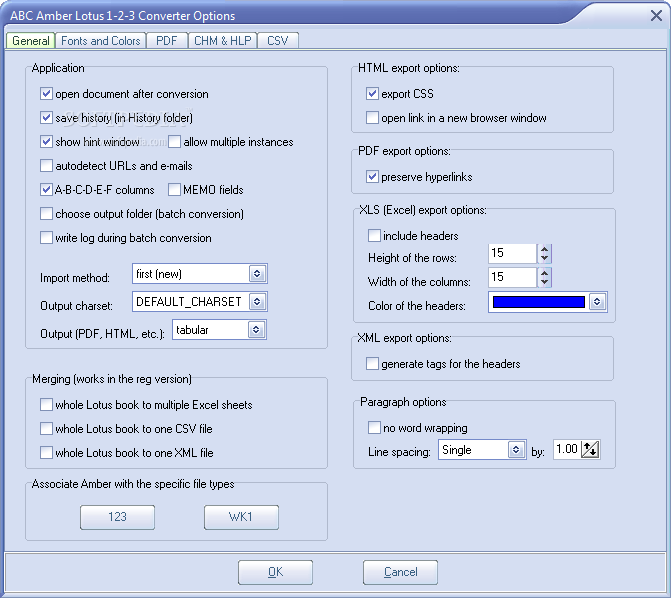The height and width of the screenshot is (598, 671).
Task: Check the no word wrapping option
Action: click(x=374, y=428)
